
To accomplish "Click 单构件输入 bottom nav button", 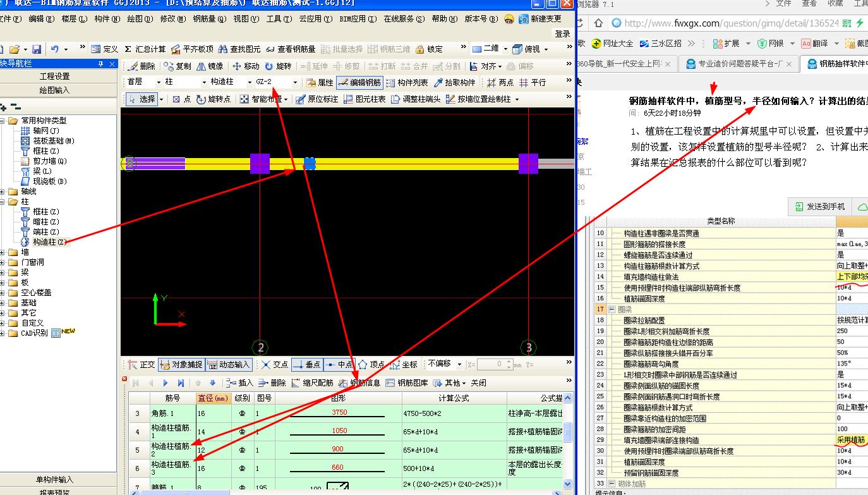I will 55,479.
